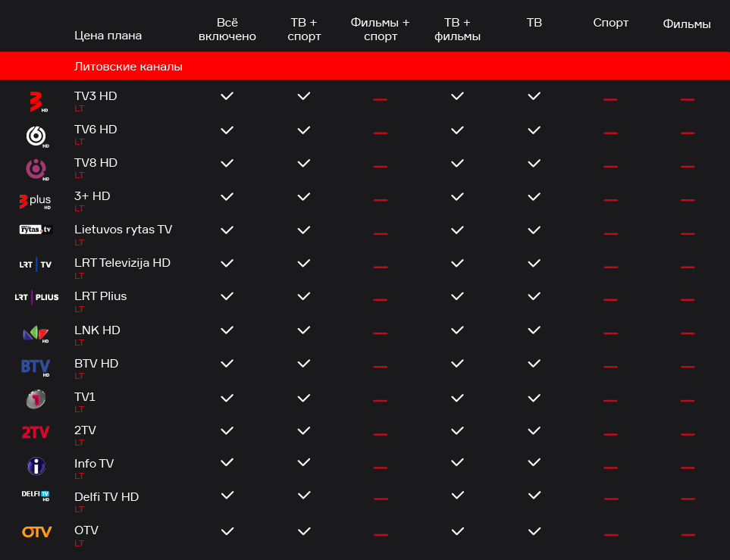The height and width of the screenshot is (560, 730).
Task: Open the Delfi TV HD channel name
Action: point(107,496)
